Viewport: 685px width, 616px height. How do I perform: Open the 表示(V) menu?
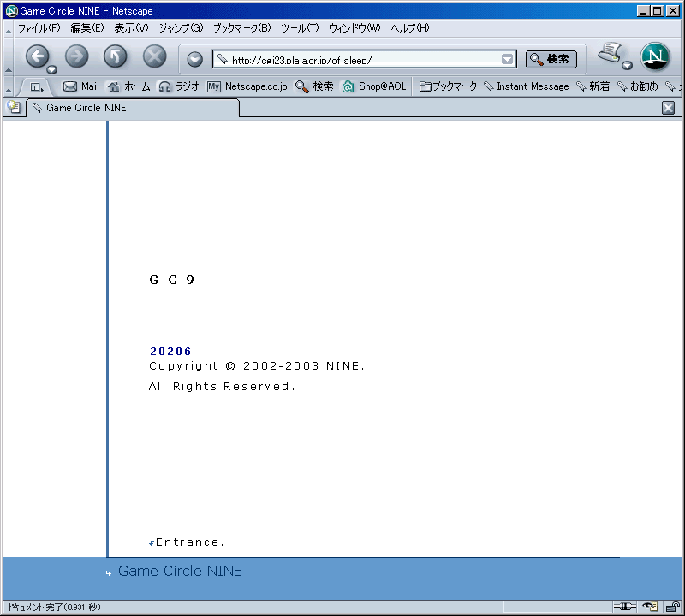click(x=131, y=28)
